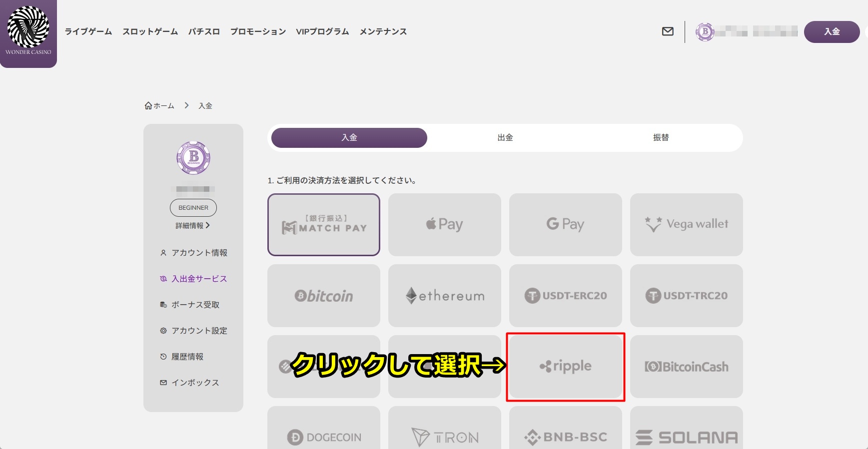Image resolution: width=868 pixels, height=449 pixels.
Task: Choose ethereum as the deposit method
Action: (445, 296)
